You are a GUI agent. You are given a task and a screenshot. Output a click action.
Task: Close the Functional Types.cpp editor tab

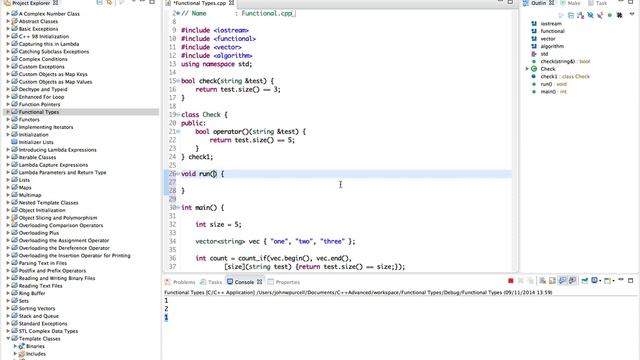pos(231,3)
